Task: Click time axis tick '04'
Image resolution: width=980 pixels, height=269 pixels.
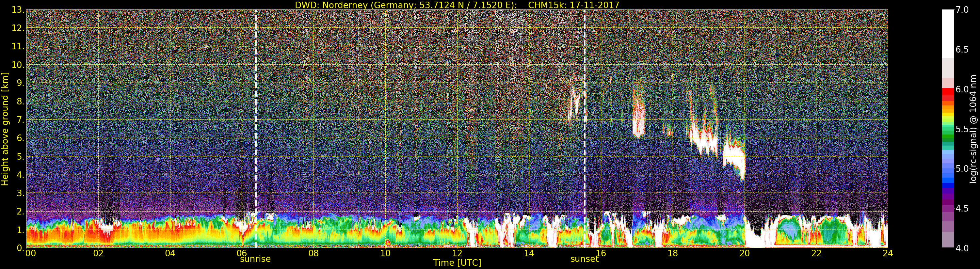Action: tap(170, 253)
